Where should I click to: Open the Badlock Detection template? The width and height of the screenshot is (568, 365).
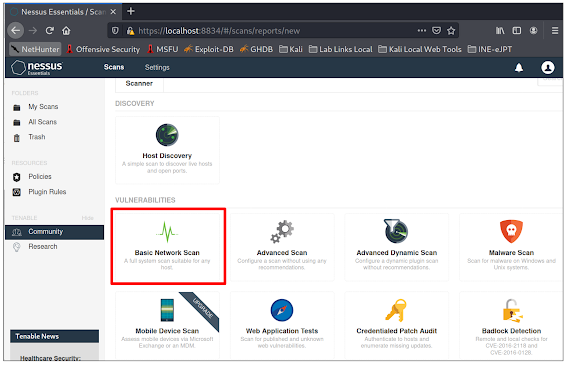click(x=511, y=325)
